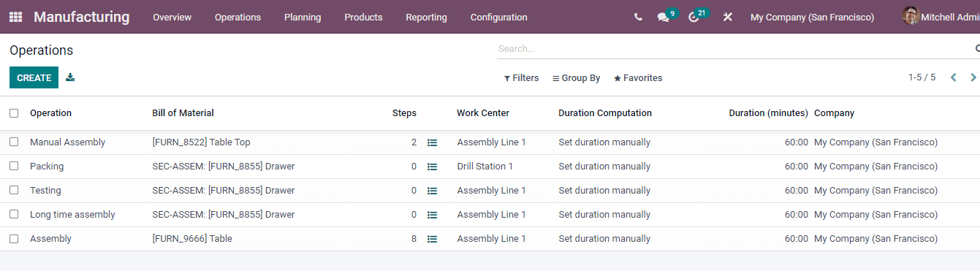Open the Configuration menu

point(498,17)
